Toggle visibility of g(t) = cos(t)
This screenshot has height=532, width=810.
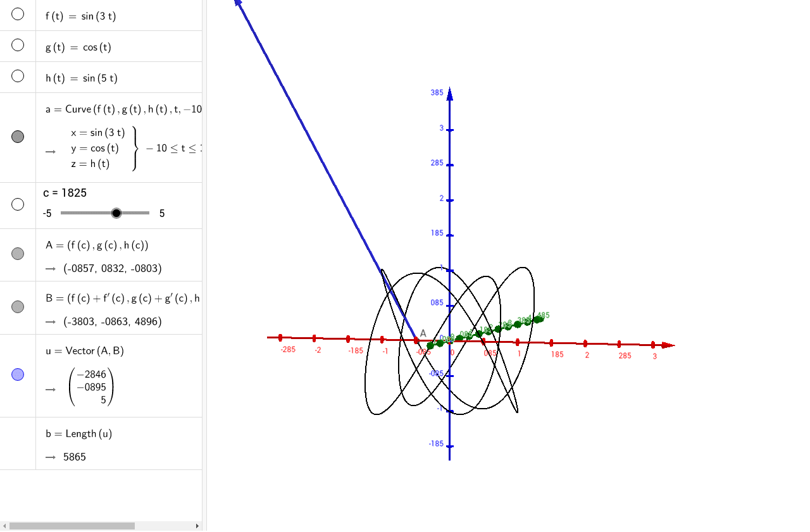(18, 45)
